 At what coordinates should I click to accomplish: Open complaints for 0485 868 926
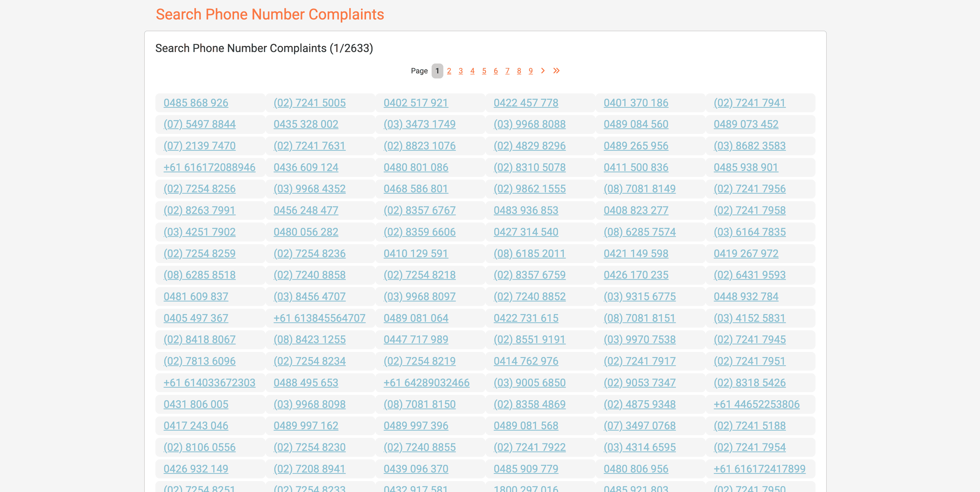[x=196, y=103]
